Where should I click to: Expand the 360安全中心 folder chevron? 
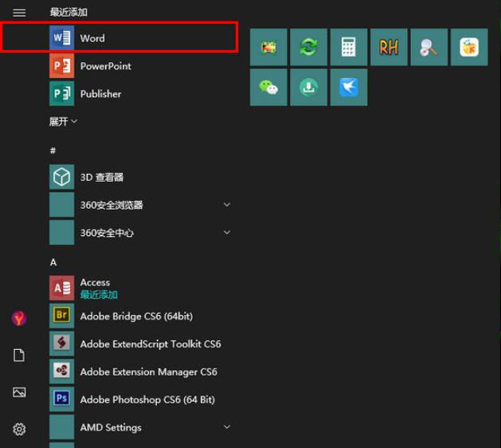pos(226,233)
